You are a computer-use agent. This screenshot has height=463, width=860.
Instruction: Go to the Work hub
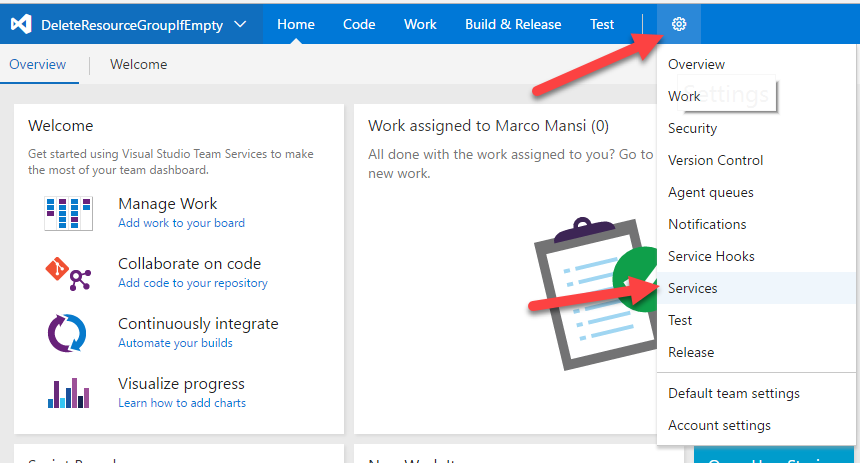click(x=420, y=24)
